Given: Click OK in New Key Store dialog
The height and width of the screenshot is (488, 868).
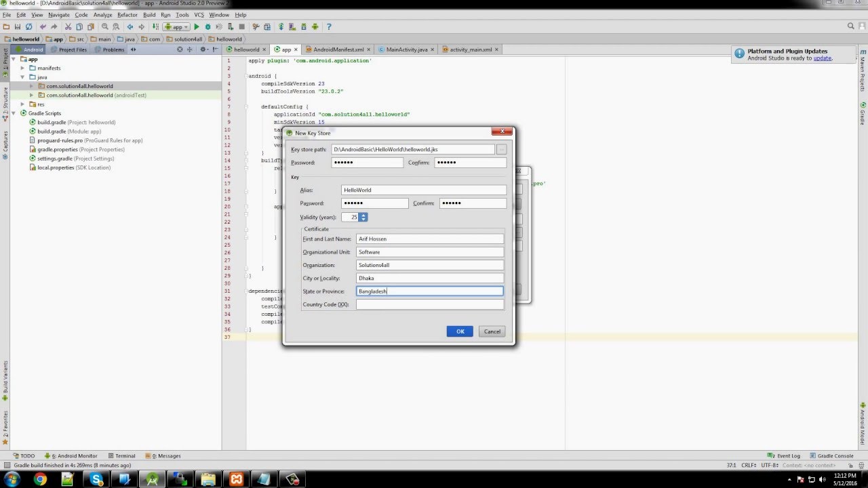Looking at the screenshot, I should [x=460, y=331].
